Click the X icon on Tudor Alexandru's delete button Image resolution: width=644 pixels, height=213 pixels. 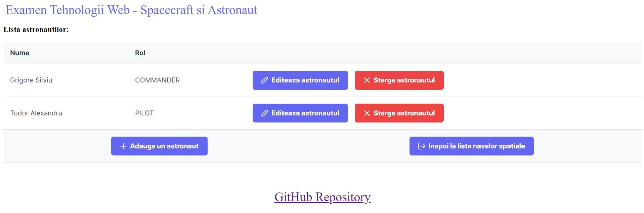tap(367, 113)
